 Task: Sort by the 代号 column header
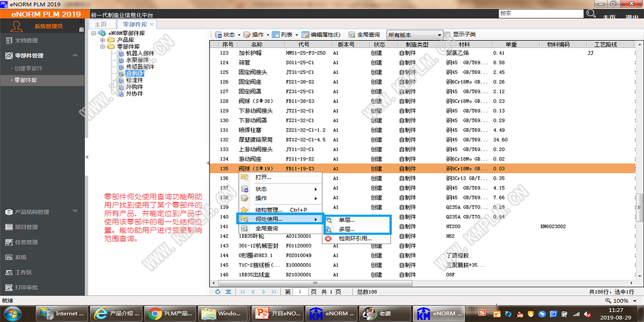[x=304, y=45]
